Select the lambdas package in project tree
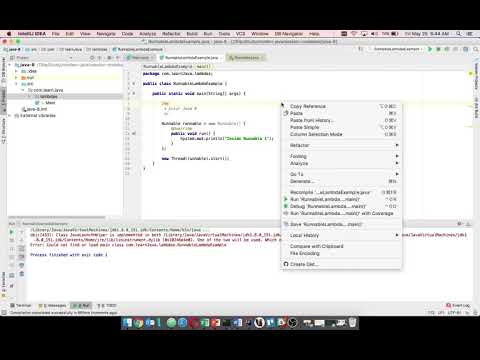Viewport: 480px width, 360px height. pyautogui.click(x=49, y=96)
